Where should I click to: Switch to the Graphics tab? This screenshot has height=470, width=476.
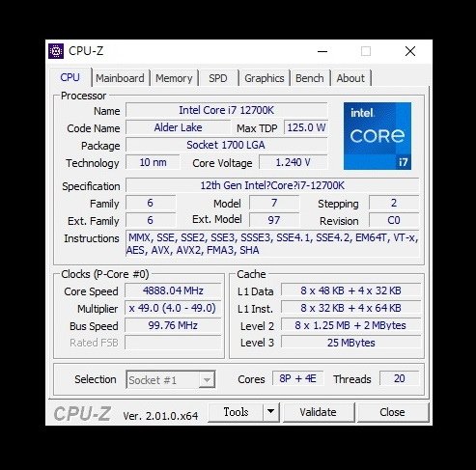point(265,78)
